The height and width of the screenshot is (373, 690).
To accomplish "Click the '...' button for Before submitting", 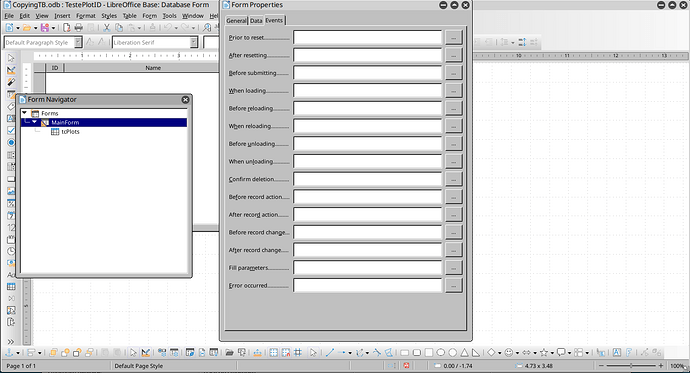I will (x=454, y=73).
